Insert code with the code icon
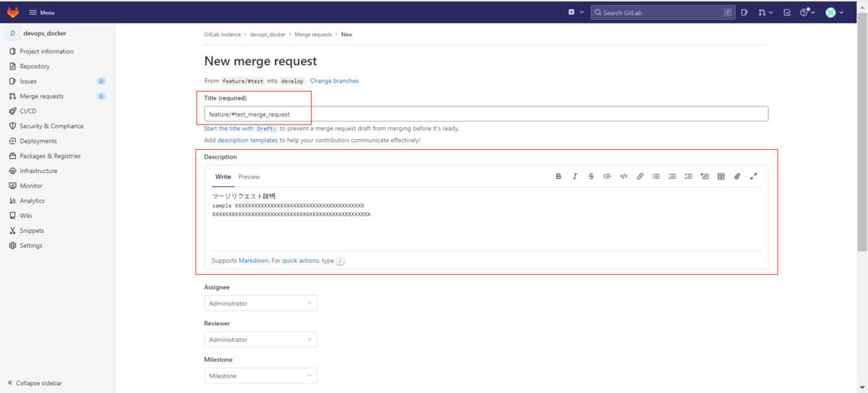Viewport: 868px width, 393px height. 624,177
